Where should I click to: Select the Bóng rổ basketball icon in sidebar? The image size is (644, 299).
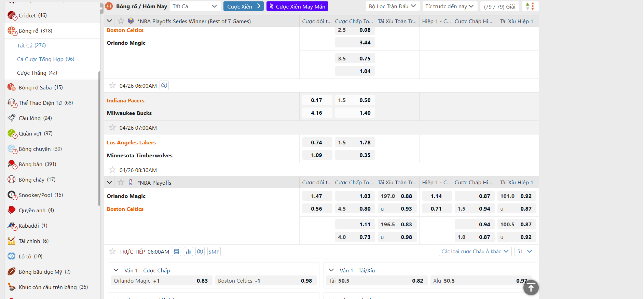[x=12, y=31]
